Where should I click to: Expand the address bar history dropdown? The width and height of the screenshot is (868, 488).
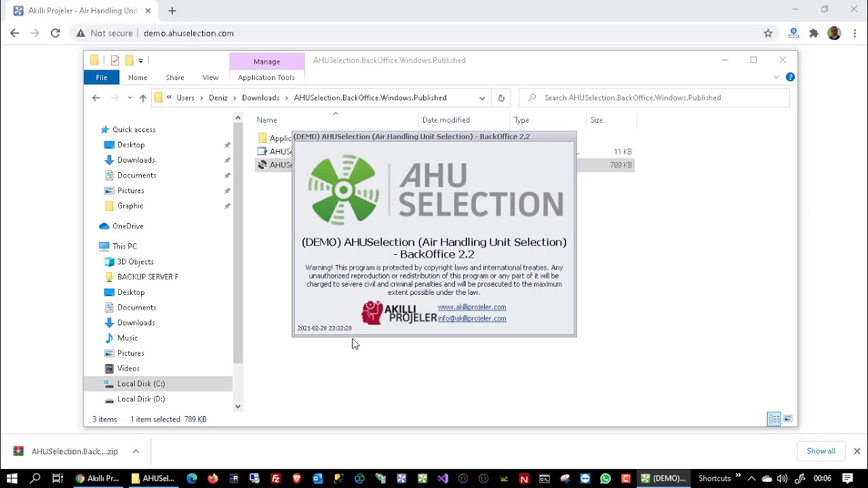click(x=482, y=98)
